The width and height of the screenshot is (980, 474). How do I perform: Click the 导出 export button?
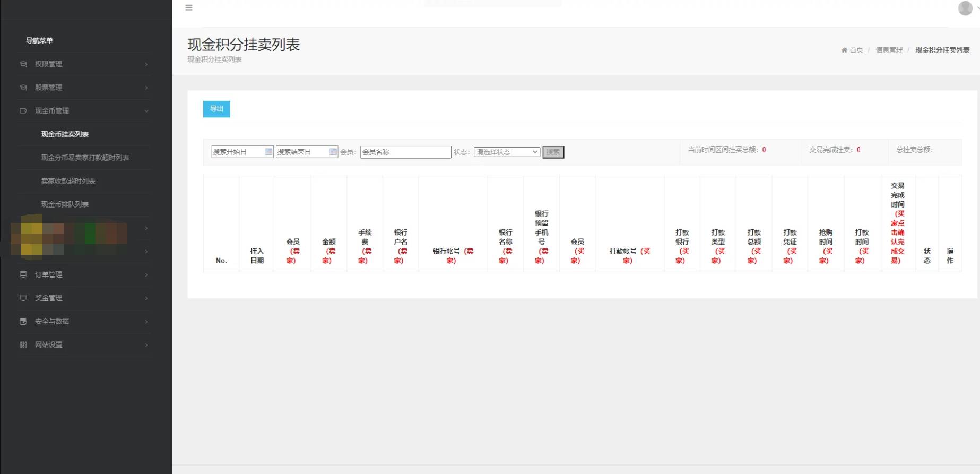pos(216,109)
